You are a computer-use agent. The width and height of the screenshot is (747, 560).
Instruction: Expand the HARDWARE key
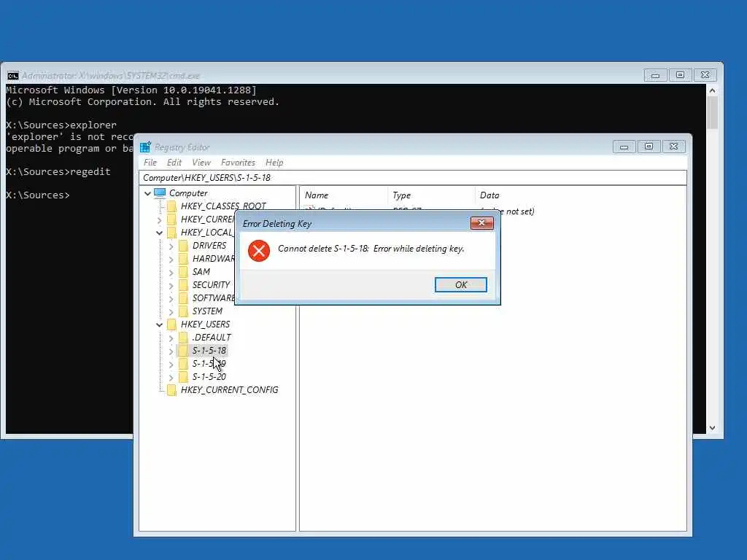tap(171, 259)
